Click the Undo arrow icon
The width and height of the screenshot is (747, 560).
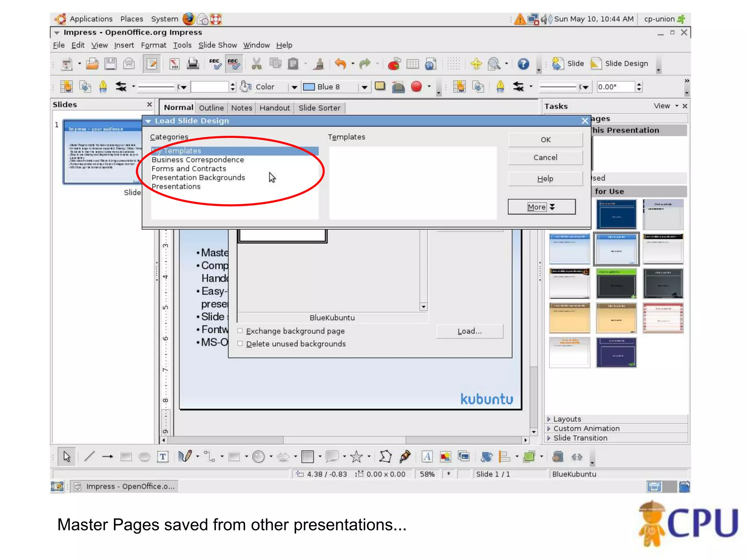[x=340, y=64]
